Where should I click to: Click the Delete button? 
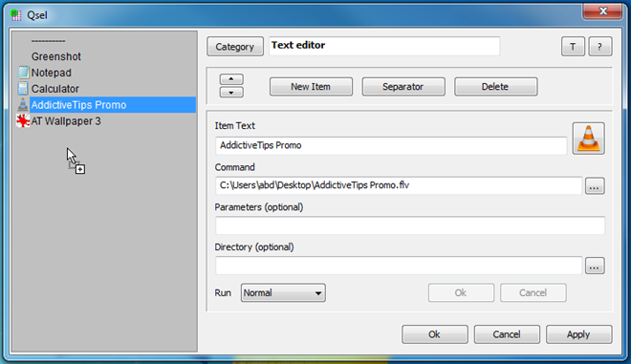coord(495,87)
